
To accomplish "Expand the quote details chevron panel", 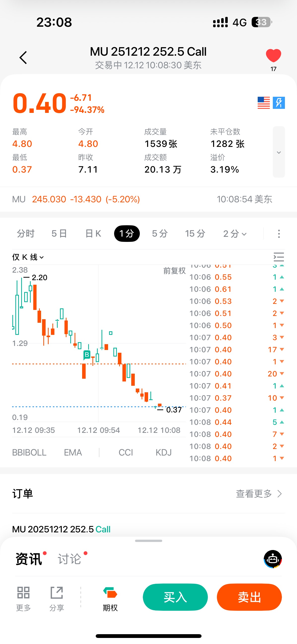I will pyautogui.click(x=279, y=152).
